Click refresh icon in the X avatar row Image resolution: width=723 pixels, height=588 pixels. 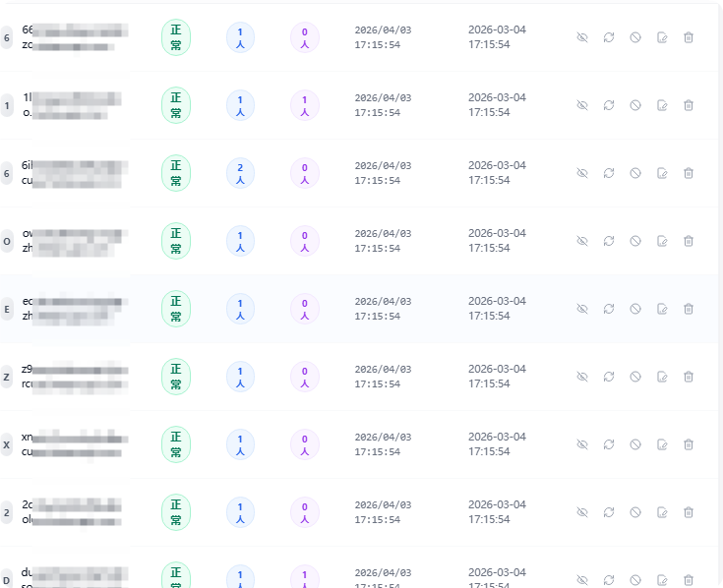(x=609, y=444)
